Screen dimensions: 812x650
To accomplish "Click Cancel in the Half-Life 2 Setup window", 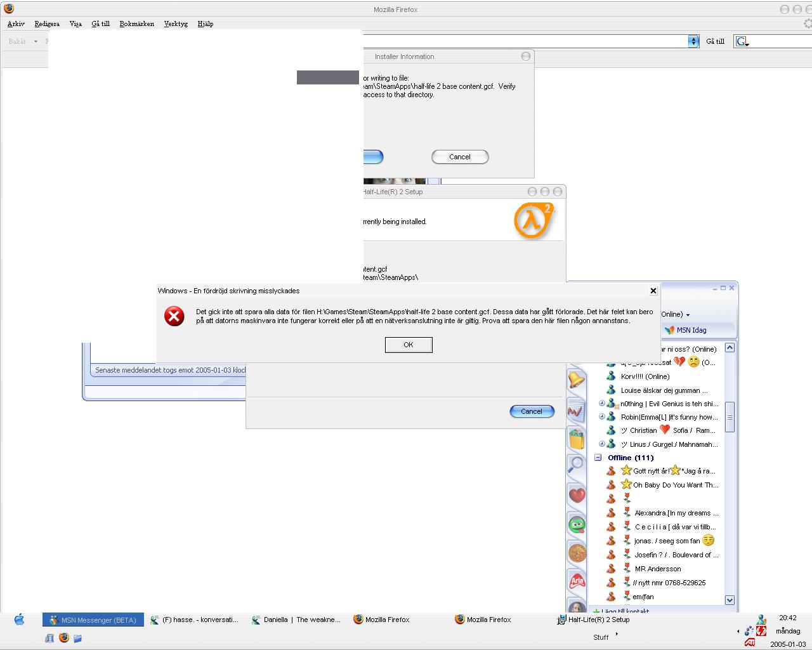I will [x=532, y=411].
